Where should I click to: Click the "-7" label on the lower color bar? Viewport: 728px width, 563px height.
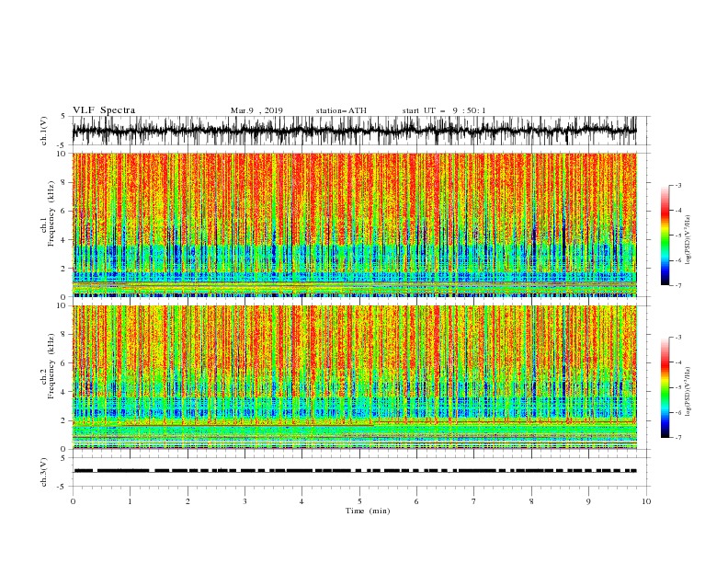[x=677, y=437]
